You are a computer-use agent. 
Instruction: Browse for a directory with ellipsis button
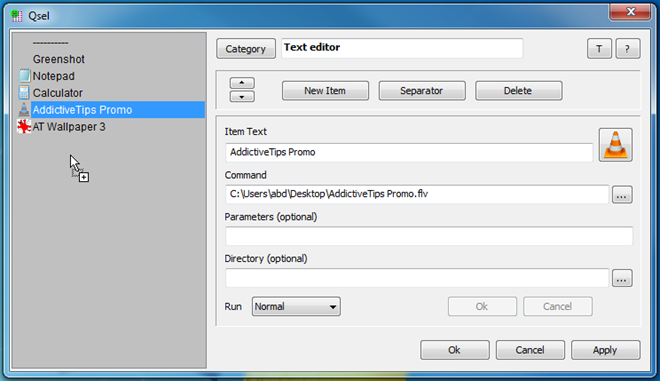pyautogui.click(x=622, y=278)
